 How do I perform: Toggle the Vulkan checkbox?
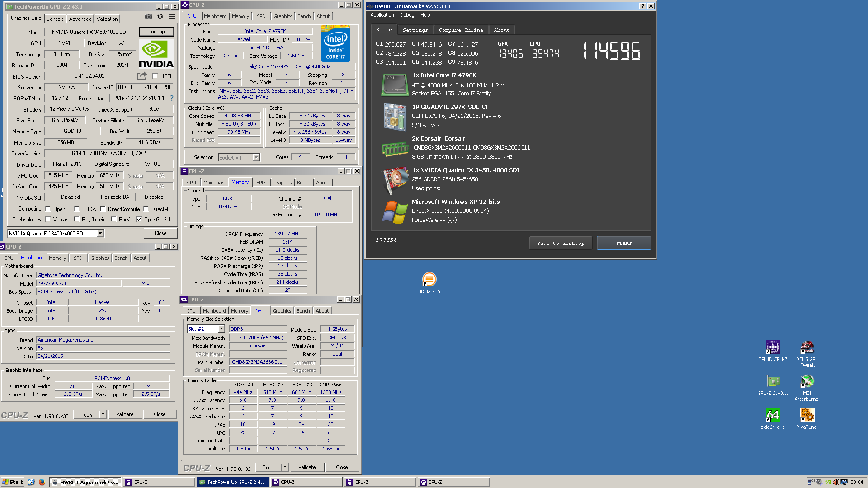pos(48,220)
